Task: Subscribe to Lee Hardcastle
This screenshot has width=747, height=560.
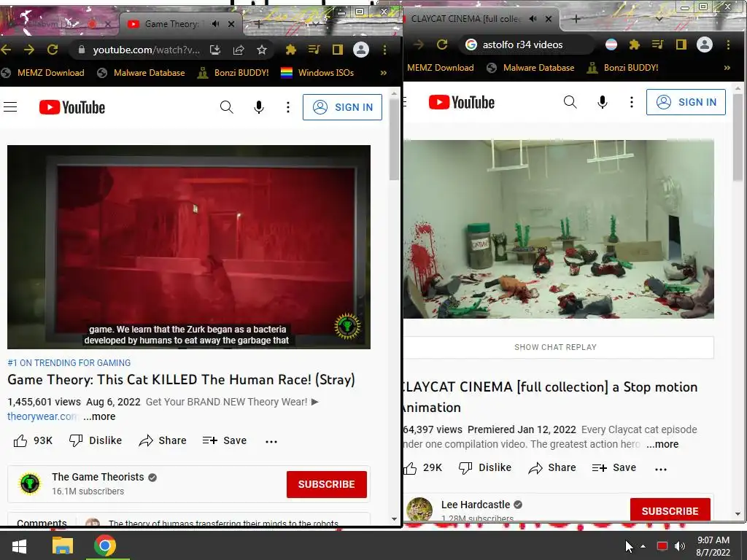Action: point(670,510)
